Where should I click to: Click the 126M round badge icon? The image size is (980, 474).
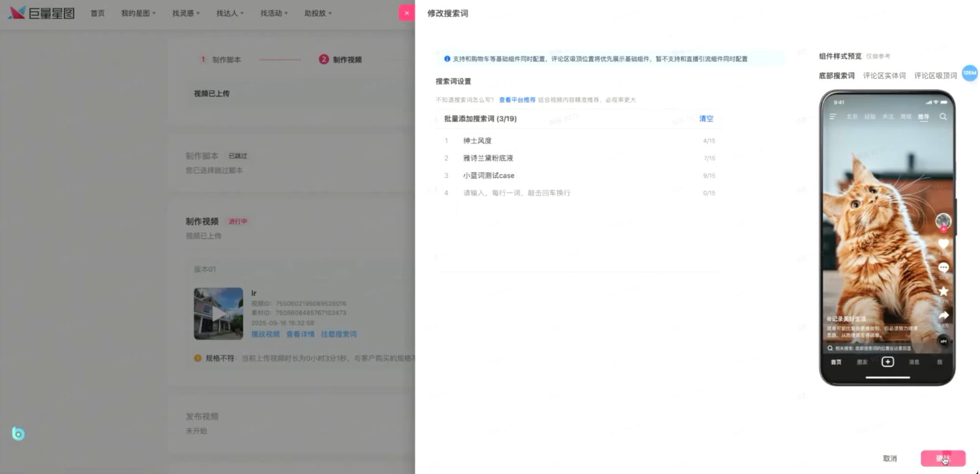pos(969,73)
